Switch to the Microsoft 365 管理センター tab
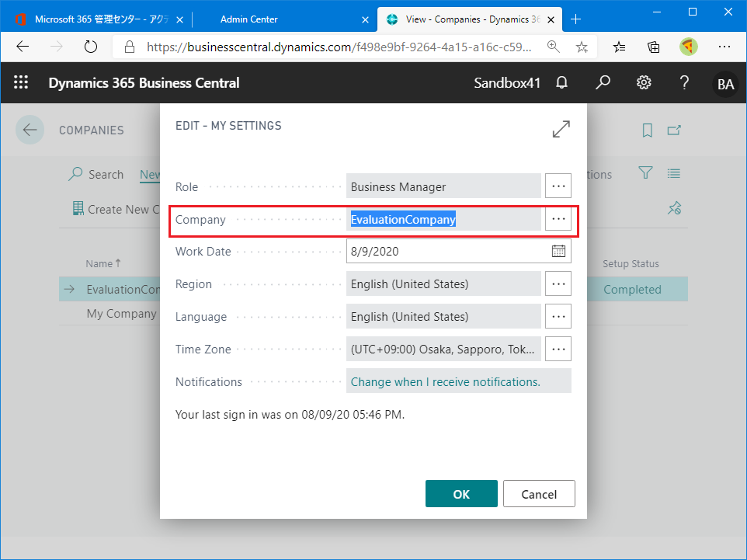Viewport: 747px width, 560px height. coord(102,19)
